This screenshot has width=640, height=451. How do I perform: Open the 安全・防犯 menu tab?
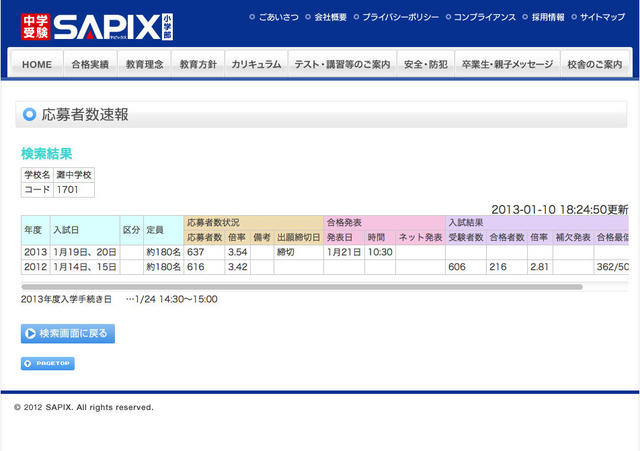coord(426,64)
